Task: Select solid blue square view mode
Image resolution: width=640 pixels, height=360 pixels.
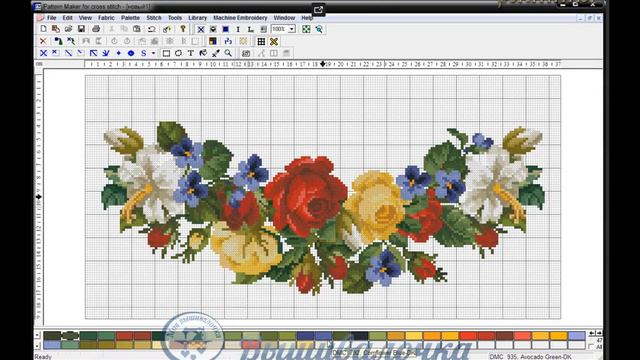Action: tap(226, 29)
